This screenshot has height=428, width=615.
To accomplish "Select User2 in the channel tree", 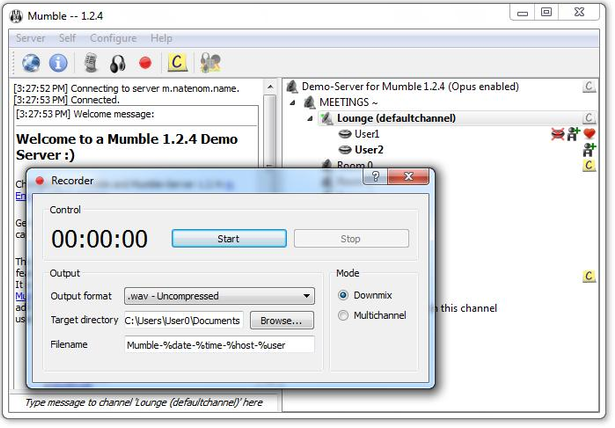I will pos(369,150).
